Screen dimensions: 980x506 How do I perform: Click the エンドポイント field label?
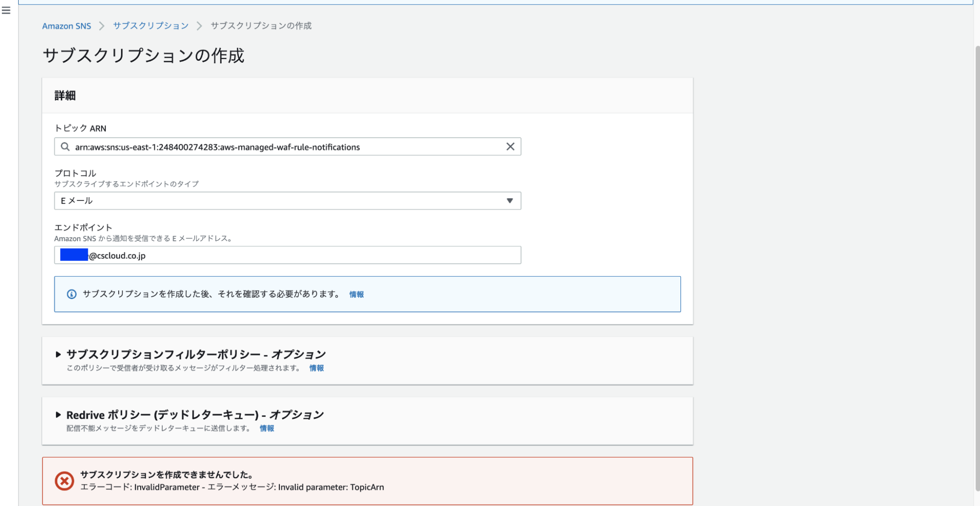click(x=83, y=228)
